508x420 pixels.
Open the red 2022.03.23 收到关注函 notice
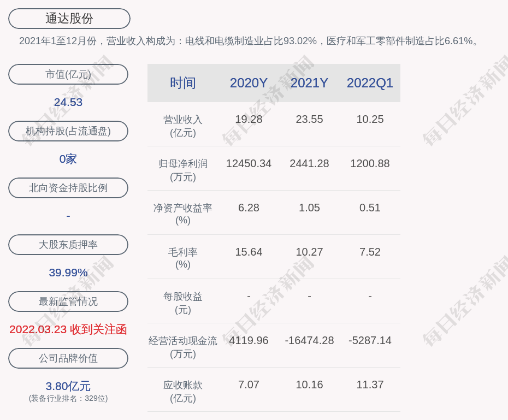click(x=68, y=329)
